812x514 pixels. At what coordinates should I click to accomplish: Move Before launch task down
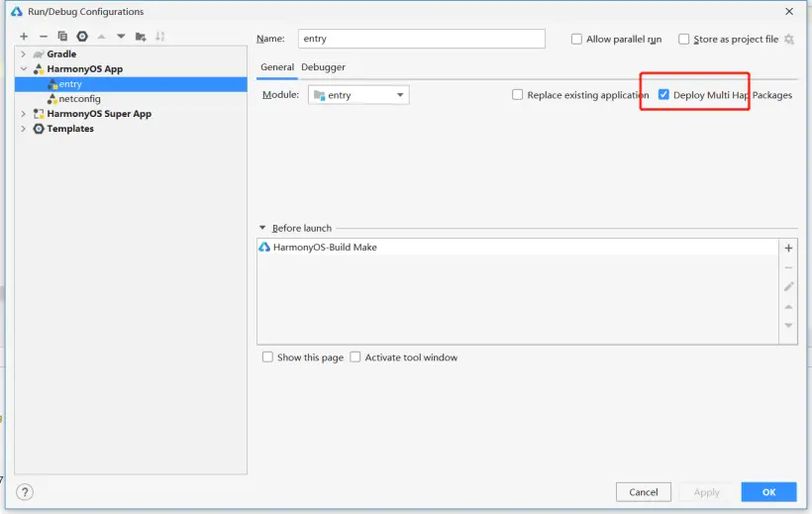point(788,326)
